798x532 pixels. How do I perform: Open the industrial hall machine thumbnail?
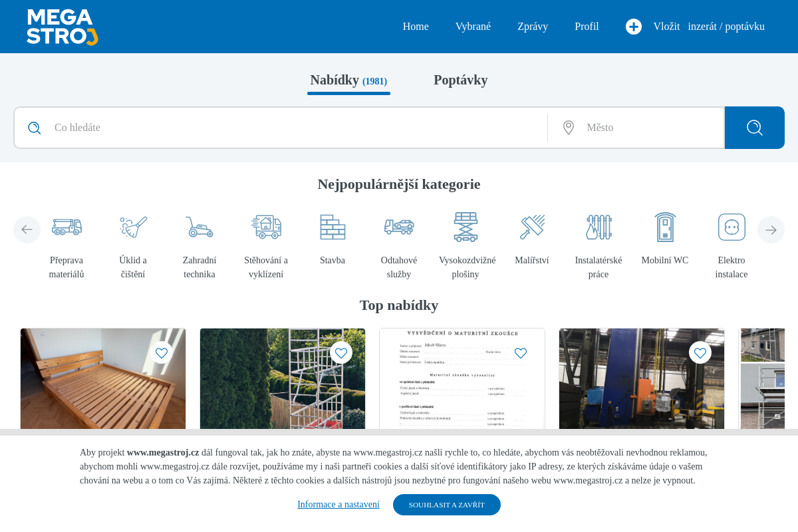point(642,379)
